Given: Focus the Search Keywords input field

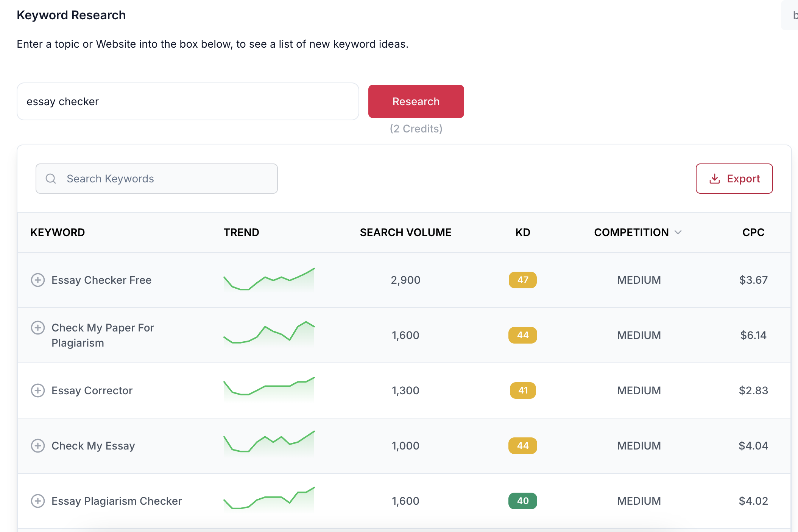Looking at the screenshot, I should click(157, 179).
